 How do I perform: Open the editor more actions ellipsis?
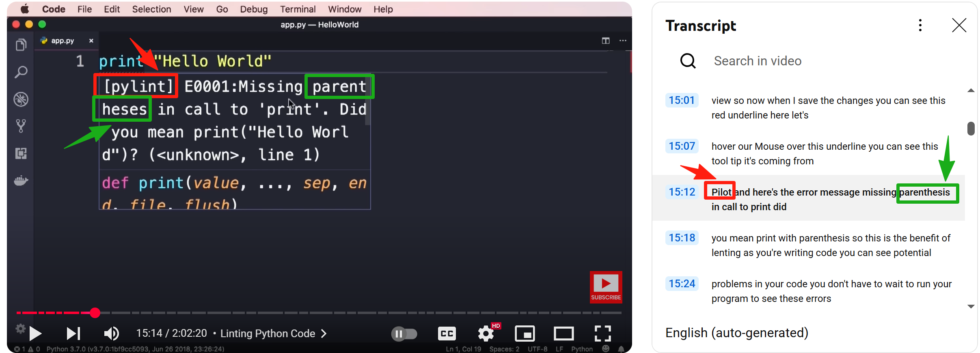(x=623, y=41)
